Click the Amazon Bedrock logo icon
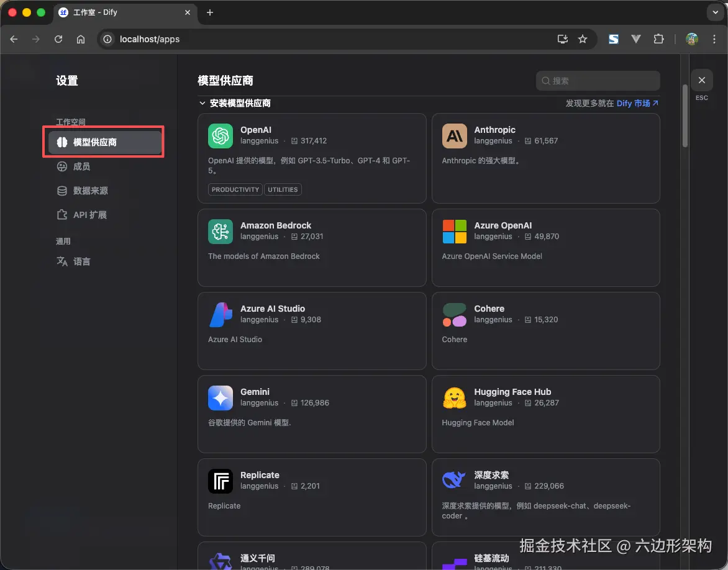The image size is (728, 570). point(221,232)
